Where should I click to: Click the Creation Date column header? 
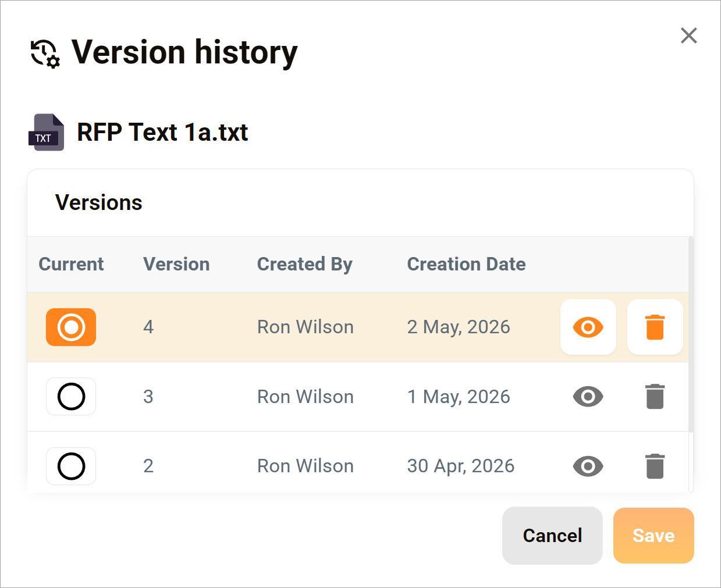click(x=466, y=264)
